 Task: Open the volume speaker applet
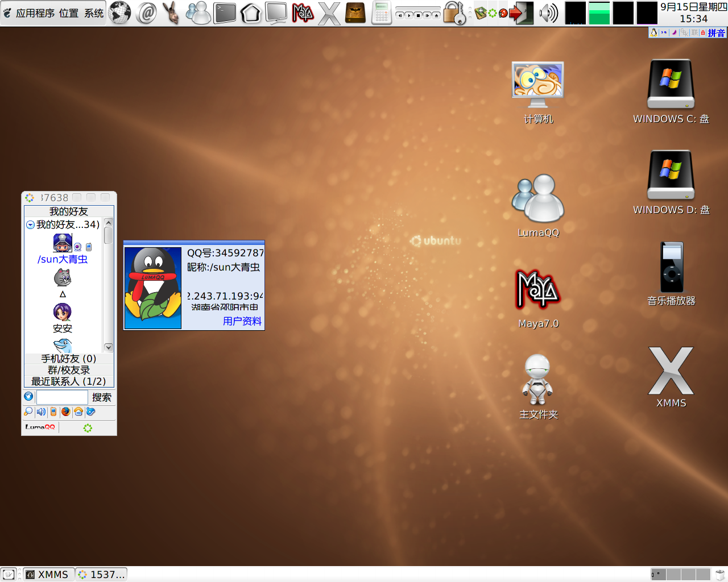548,13
